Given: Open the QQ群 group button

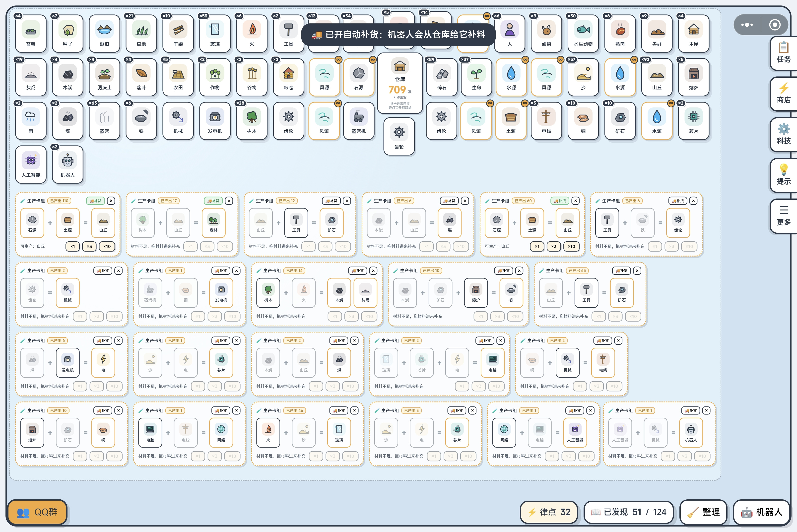Looking at the screenshot, I should (x=37, y=512).
